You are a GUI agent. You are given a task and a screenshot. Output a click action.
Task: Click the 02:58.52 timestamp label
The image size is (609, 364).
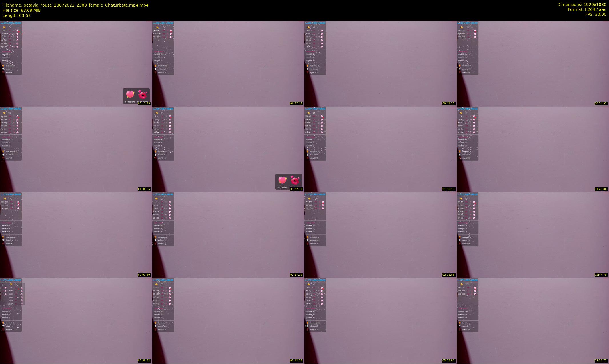[144, 360]
